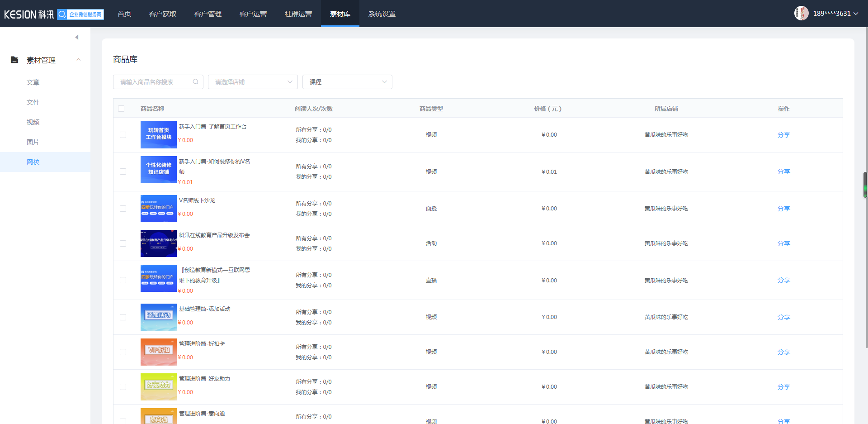The height and width of the screenshot is (424, 868).
Task: Open thumbnail for 新手入门篇-了解首页工作台
Action: (158, 134)
